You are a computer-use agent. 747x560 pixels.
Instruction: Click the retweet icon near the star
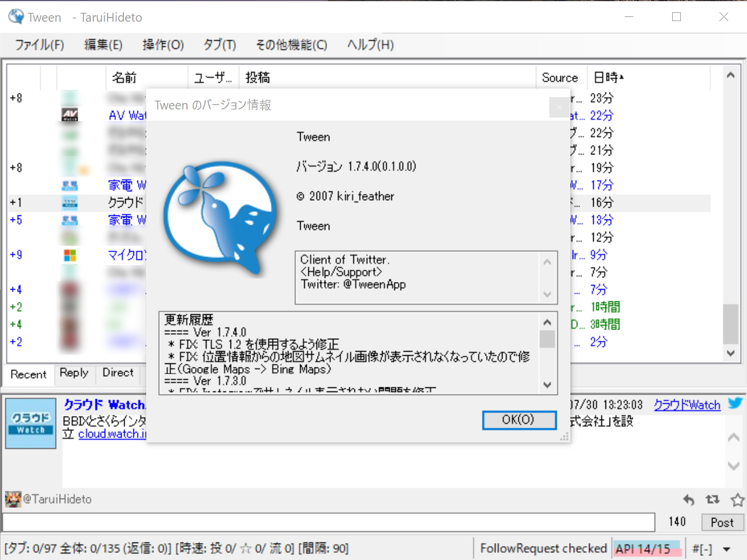click(713, 500)
